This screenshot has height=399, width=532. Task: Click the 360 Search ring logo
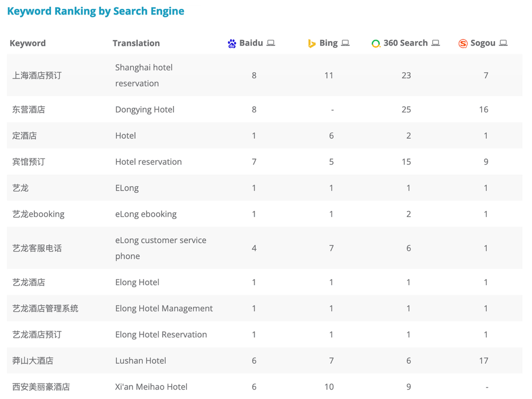tap(376, 44)
